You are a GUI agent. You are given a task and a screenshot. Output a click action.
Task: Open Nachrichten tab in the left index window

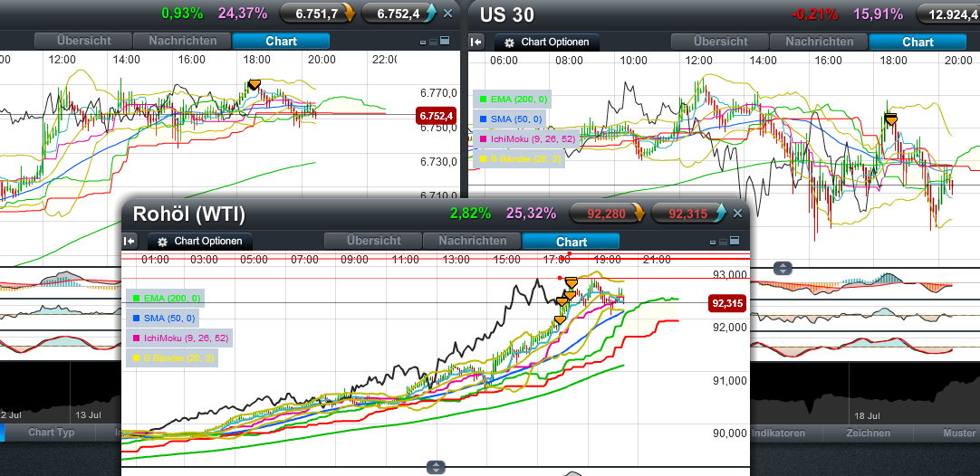click(182, 41)
